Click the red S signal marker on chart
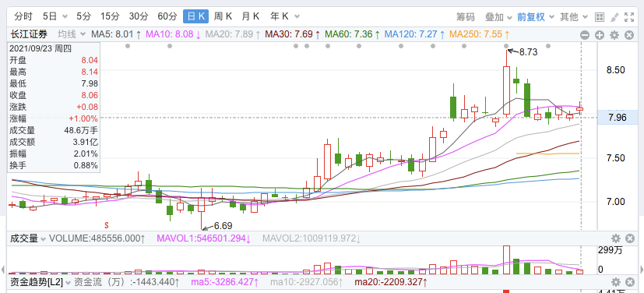The height and width of the screenshot is (293, 644). [107, 225]
